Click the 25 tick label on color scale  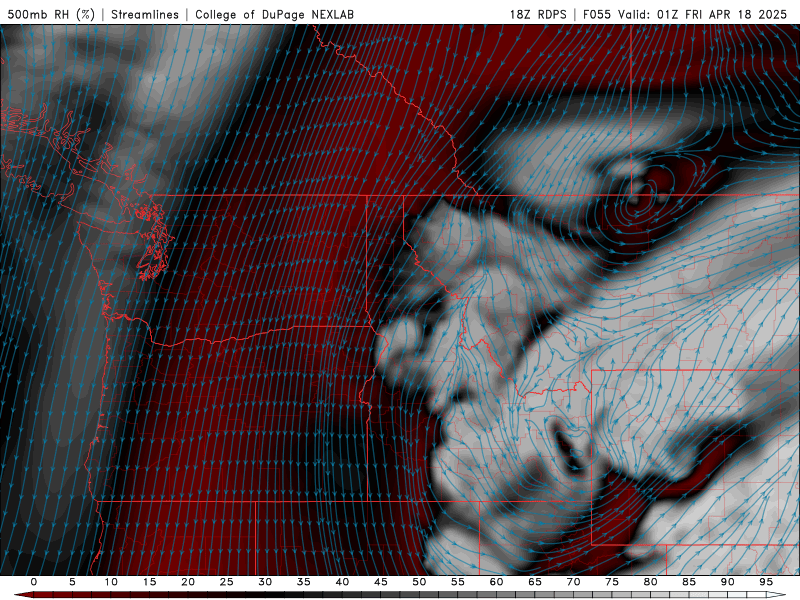point(227,582)
